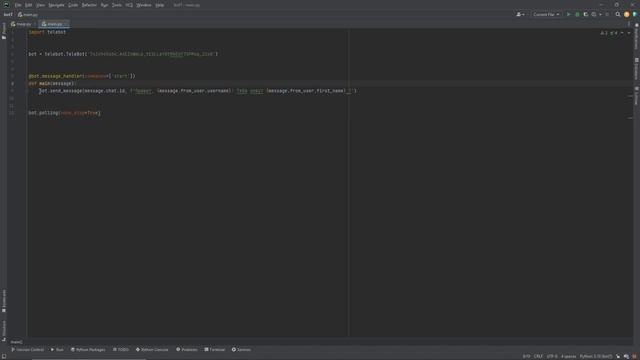
Task: Switch to the first main.py editor tab
Action: [22, 24]
